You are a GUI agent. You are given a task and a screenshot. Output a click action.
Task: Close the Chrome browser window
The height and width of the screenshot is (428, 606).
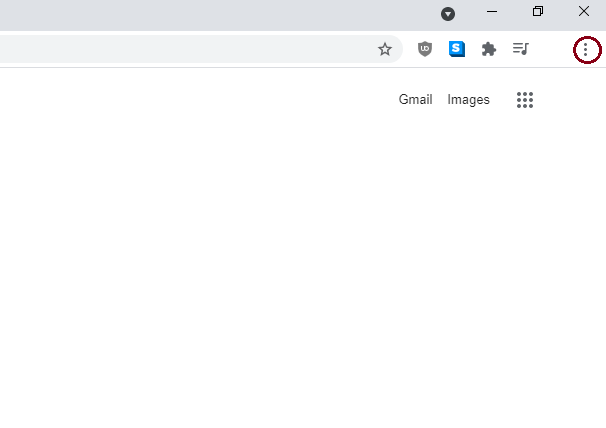click(584, 11)
